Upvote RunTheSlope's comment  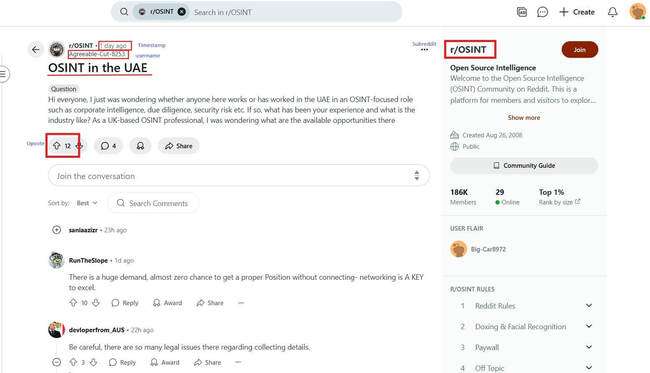[x=73, y=303]
